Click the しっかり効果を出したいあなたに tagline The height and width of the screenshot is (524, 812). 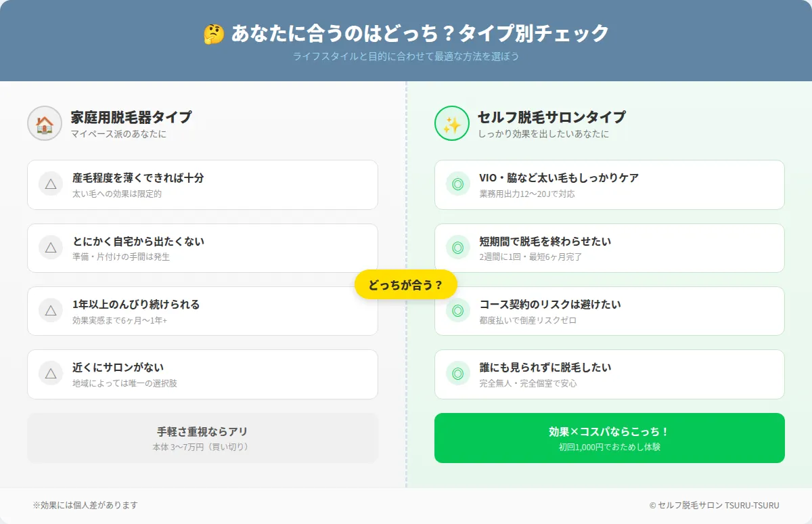click(x=543, y=134)
